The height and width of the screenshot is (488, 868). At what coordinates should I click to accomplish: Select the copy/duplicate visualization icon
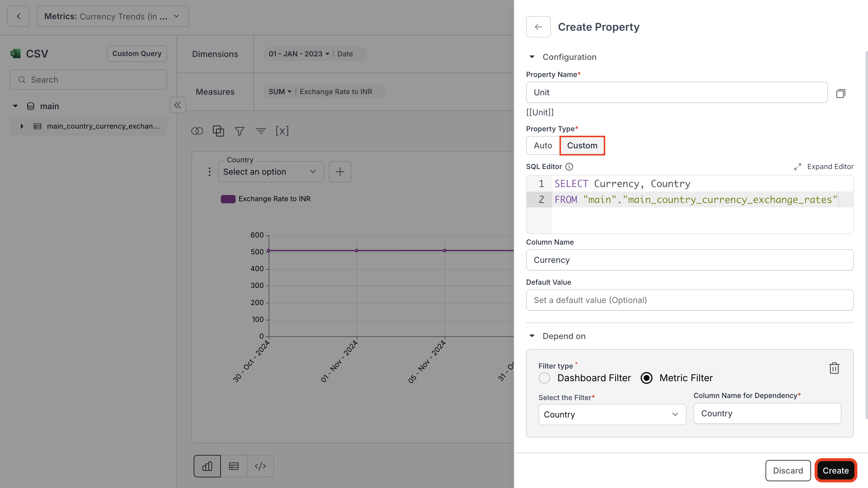coord(218,131)
